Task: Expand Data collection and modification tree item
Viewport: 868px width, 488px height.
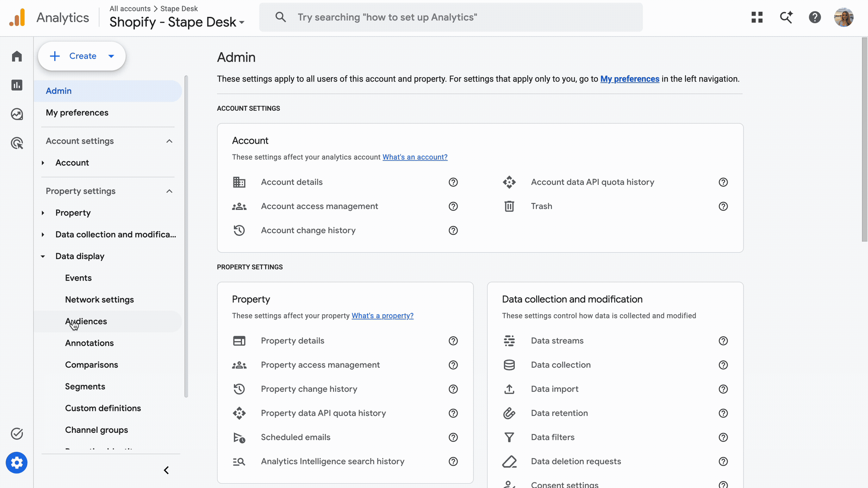Action: (x=43, y=235)
